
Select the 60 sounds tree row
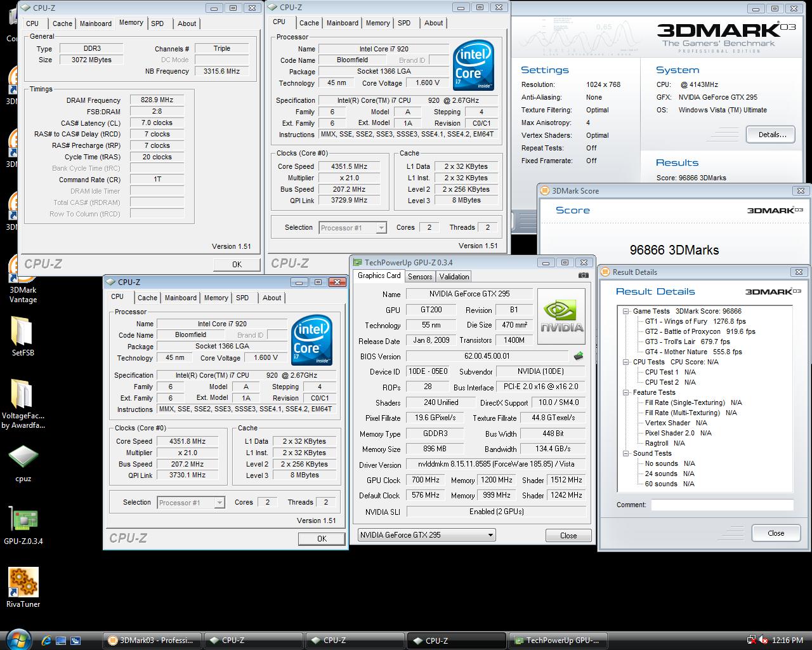(x=670, y=484)
